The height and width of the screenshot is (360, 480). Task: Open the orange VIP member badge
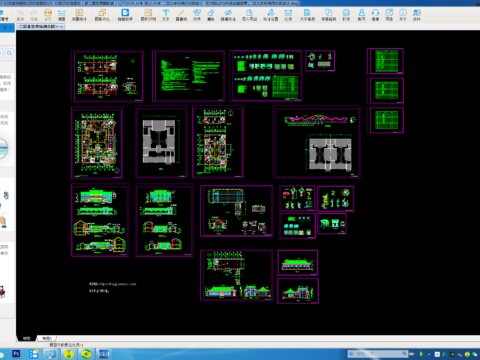48,15
